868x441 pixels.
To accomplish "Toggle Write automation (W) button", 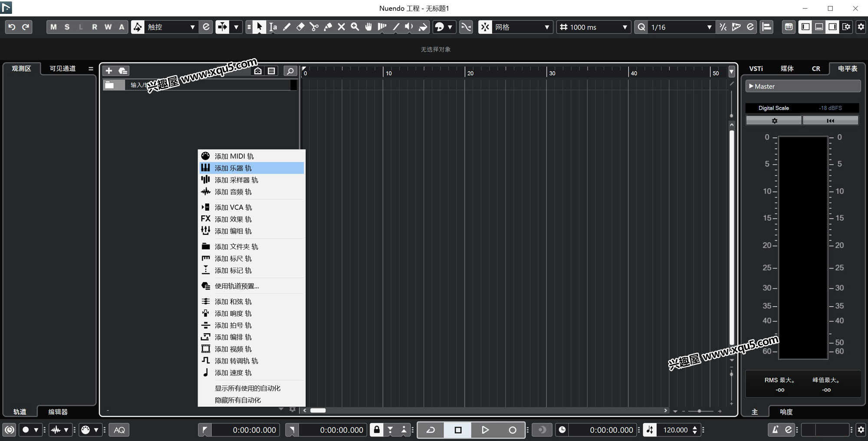I will coord(108,27).
